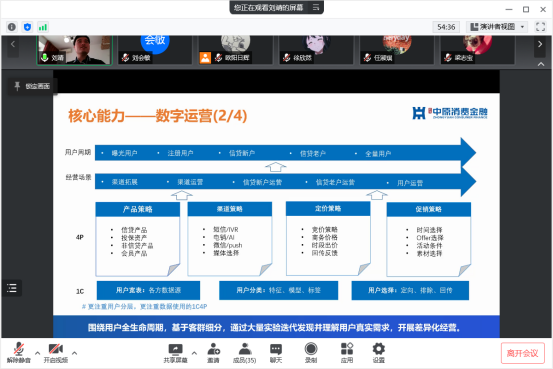Open the speaker view dropdown
Screen dimensions: 553x369
[x=497, y=27]
